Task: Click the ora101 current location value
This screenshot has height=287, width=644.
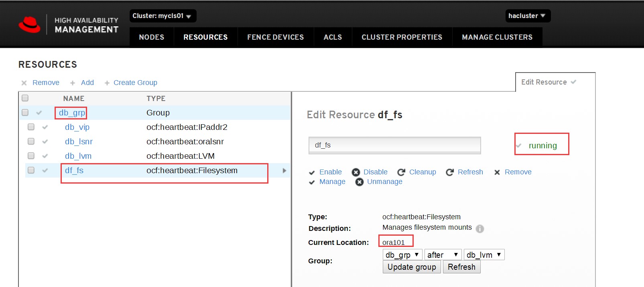Action: pos(394,242)
